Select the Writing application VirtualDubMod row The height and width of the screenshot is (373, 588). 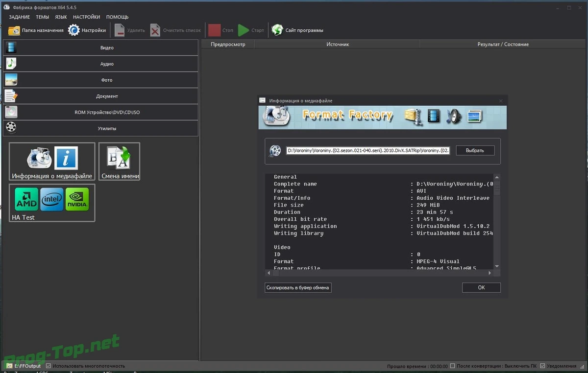(x=379, y=226)
